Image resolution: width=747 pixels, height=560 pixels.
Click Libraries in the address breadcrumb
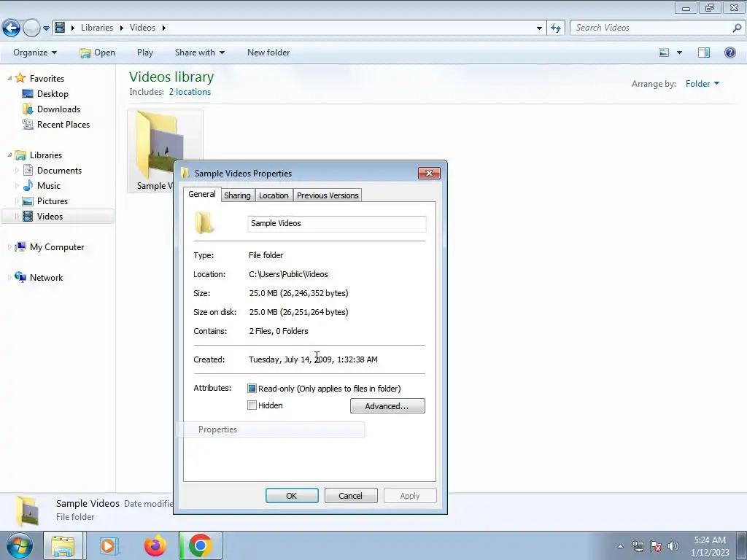point(97,28)
